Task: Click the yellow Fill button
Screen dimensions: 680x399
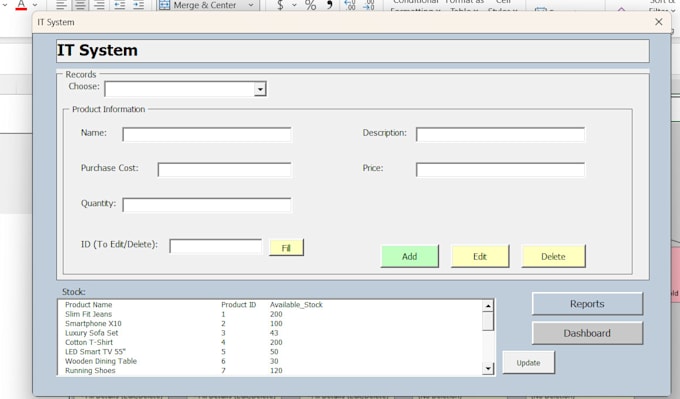Action: point(286,248)
